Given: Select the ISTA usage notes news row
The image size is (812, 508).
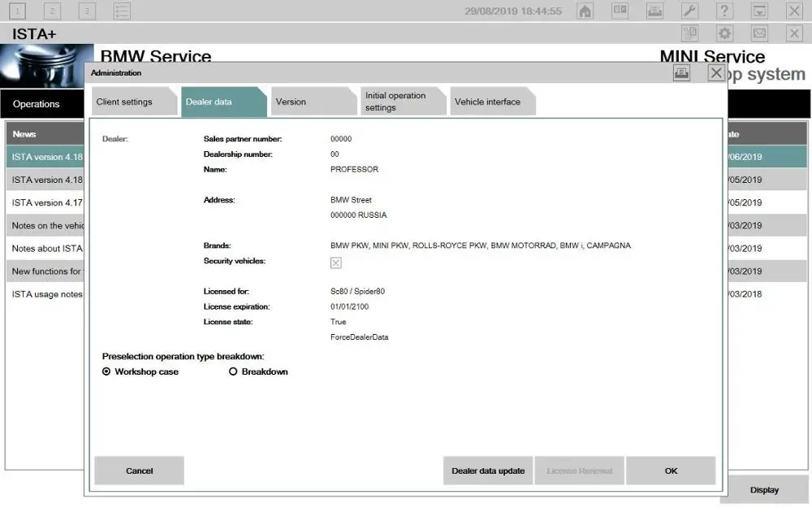Looking at the screenshot, I should coord(45,294).
